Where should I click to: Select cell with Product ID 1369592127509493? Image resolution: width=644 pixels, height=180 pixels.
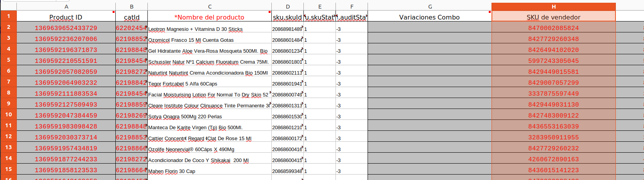pos(66,103)
